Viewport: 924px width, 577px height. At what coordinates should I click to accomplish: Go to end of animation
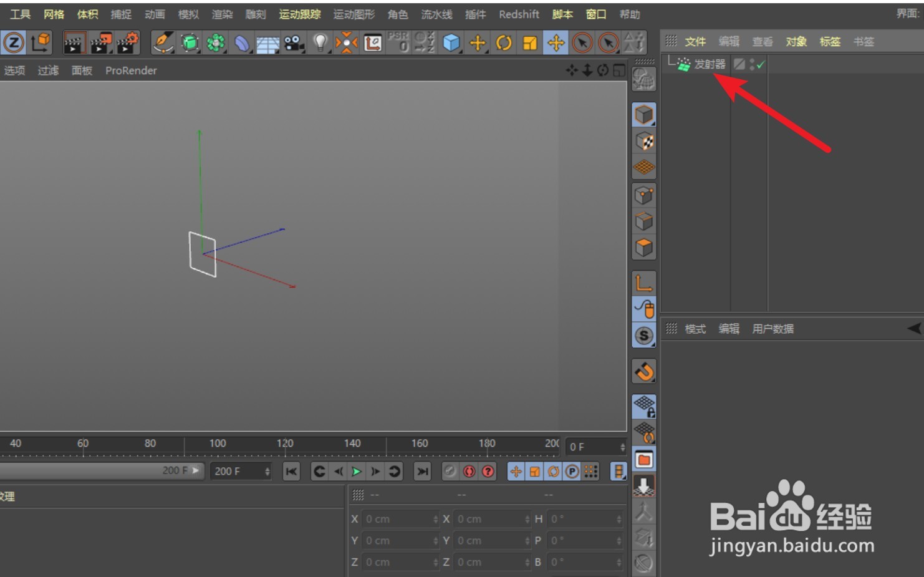(x=422, y=472)
